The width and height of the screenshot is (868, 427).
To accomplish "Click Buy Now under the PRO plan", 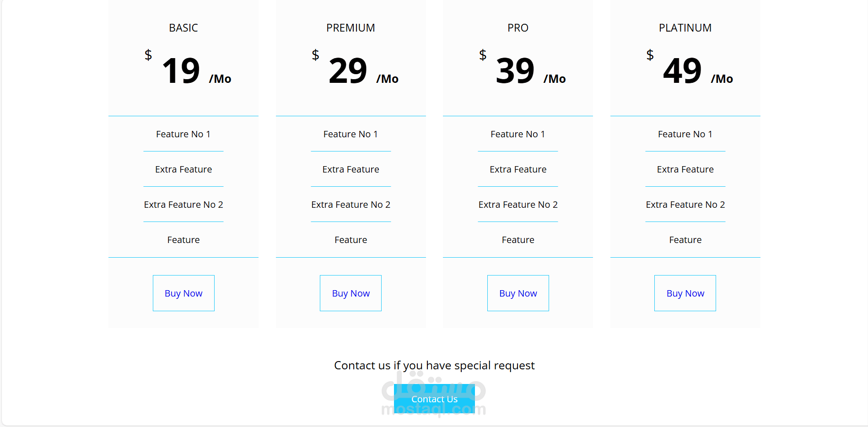I will coord(518,293).
